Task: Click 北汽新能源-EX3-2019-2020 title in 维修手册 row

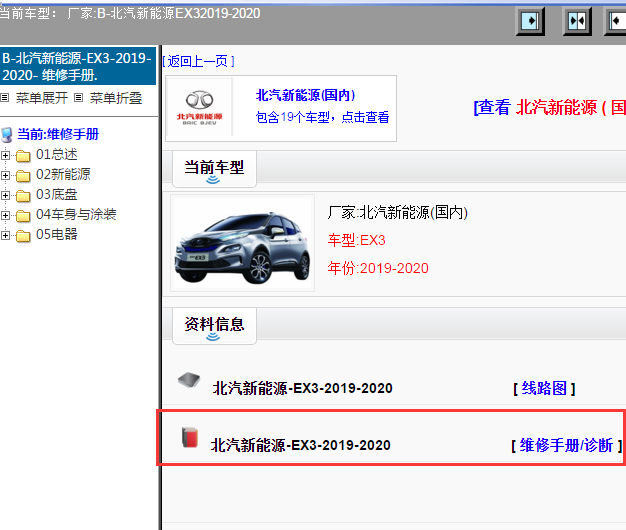Action: [x=301, y=445]
